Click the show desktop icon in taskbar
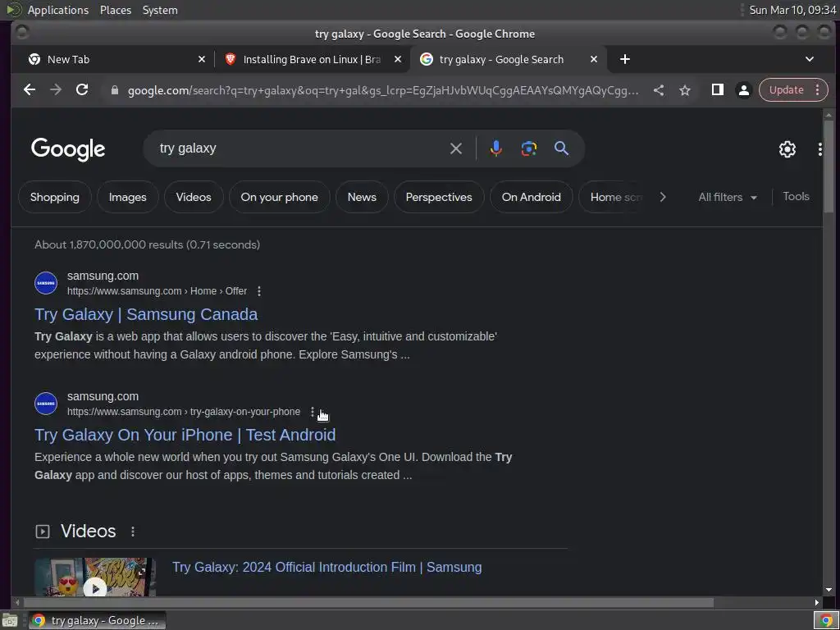This screenshot has width=840, height=630. [9, 621]
